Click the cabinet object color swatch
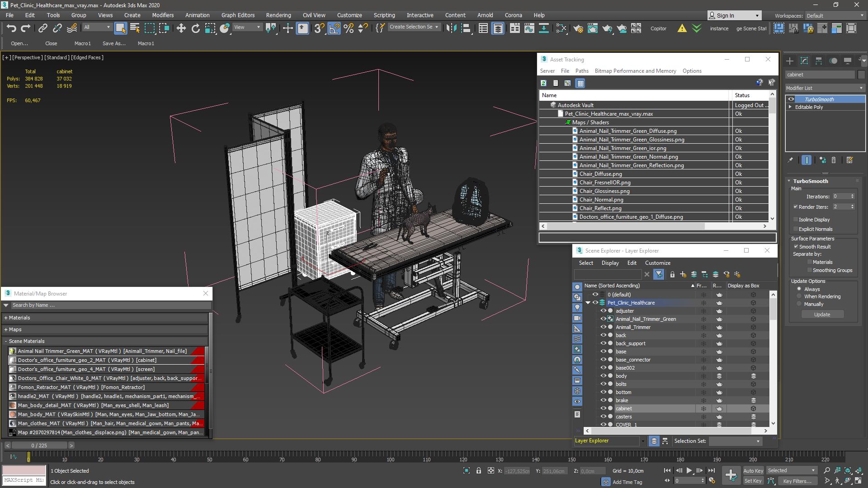Viewport: 868px width, 488px height. (861, 75)
